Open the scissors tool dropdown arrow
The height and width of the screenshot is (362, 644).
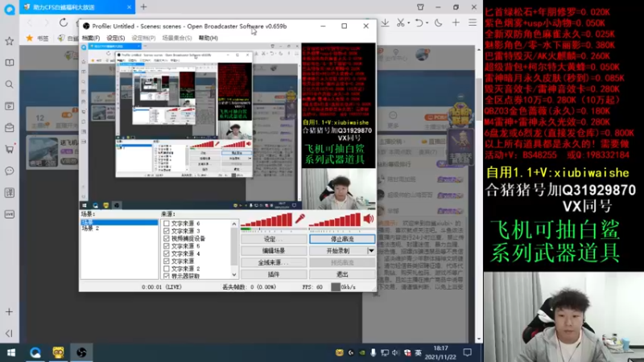pyautogui.click(x=409, y=23)
